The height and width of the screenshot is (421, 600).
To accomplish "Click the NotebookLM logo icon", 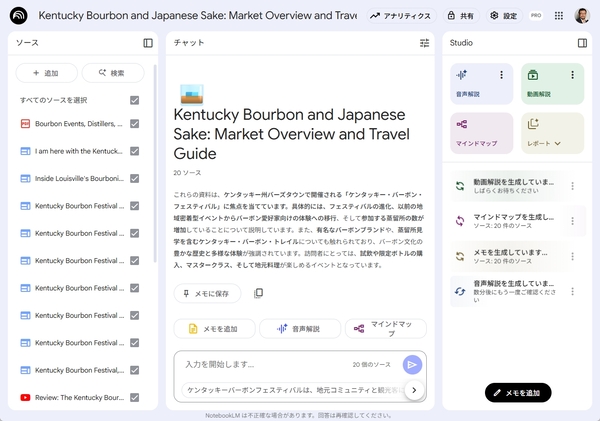I will (x=18, y=16).
